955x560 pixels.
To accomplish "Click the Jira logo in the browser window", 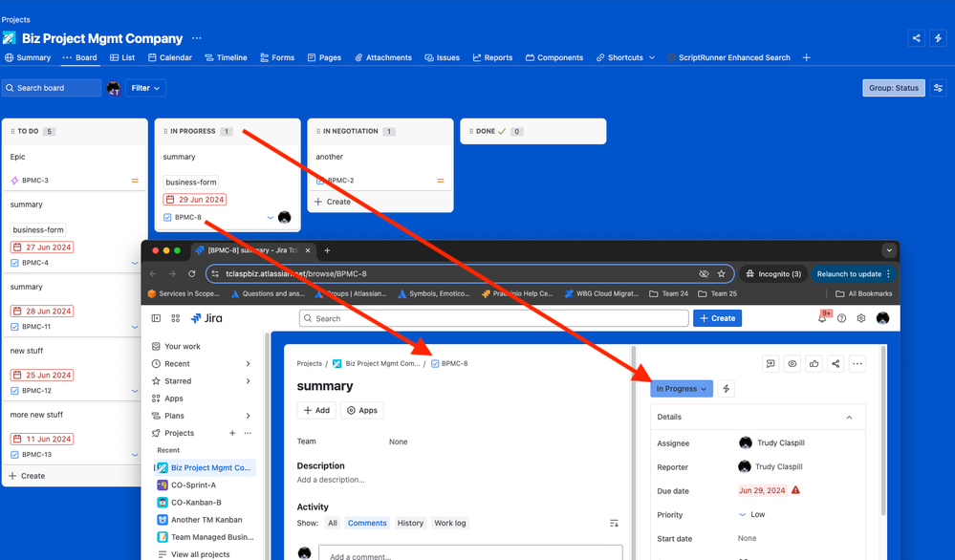I will tap(206, 318).
